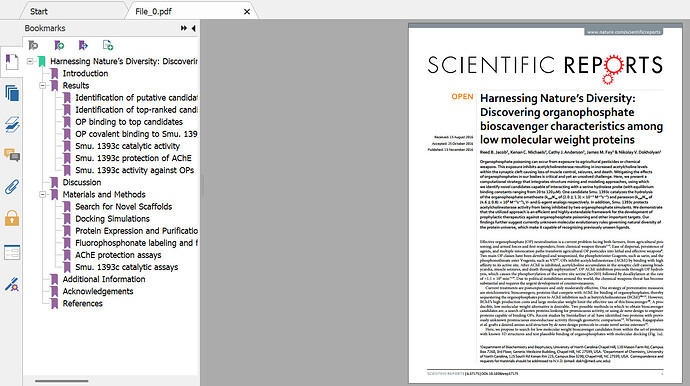This screenshot has height=386, width=690.
Task: Open the Comments panel icon
Action: point(12,155)
